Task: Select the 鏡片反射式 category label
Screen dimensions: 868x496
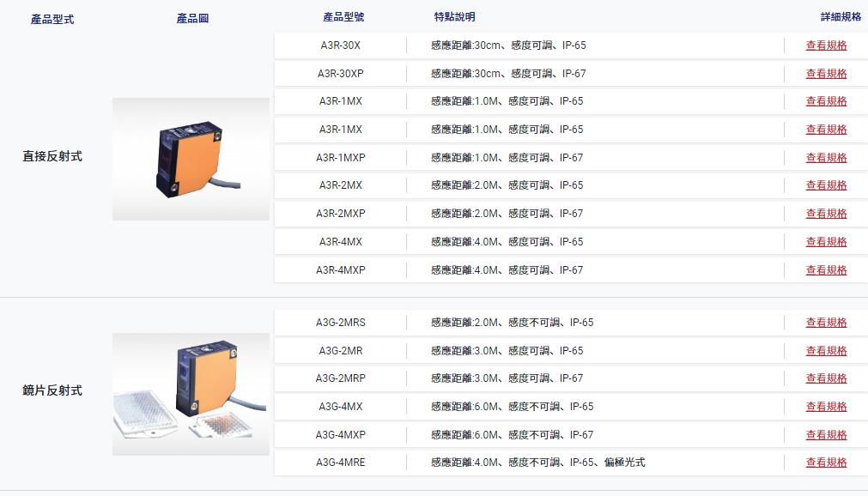Action: click(x=52, y=390)
